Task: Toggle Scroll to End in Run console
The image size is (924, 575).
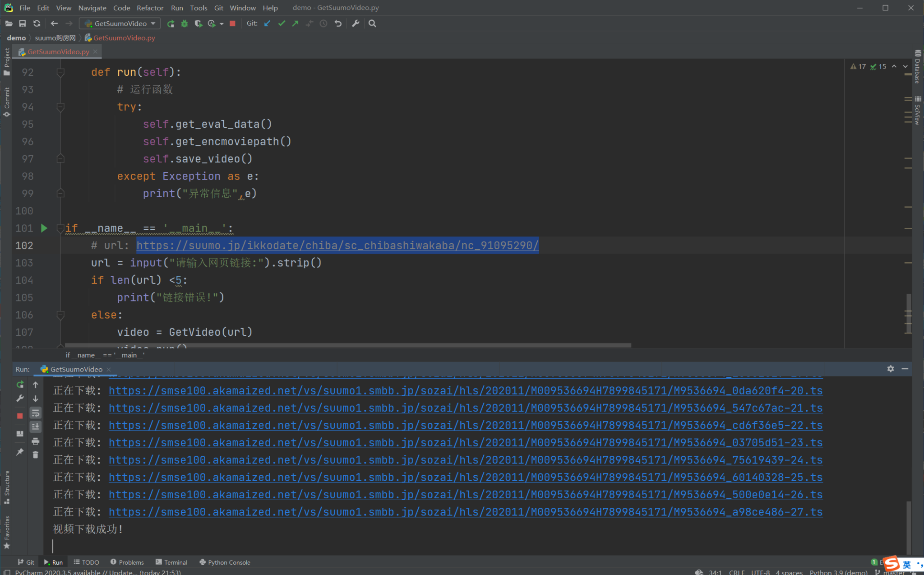Action: pos(36,427)
